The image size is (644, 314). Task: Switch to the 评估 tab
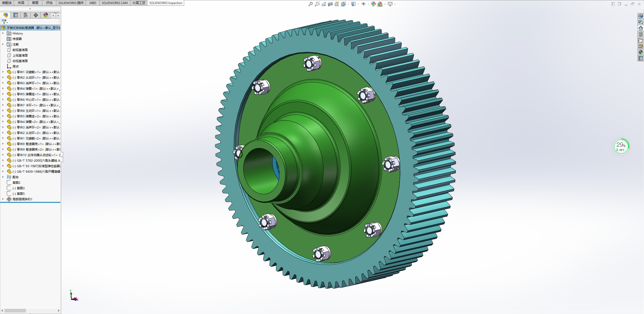pos(49,3)
